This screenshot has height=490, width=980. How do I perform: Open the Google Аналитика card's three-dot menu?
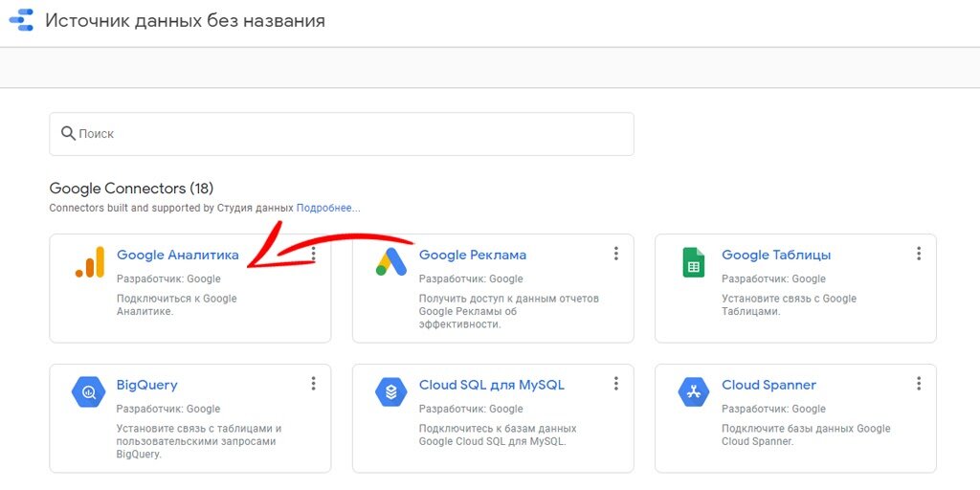click(x=314, y=253)
